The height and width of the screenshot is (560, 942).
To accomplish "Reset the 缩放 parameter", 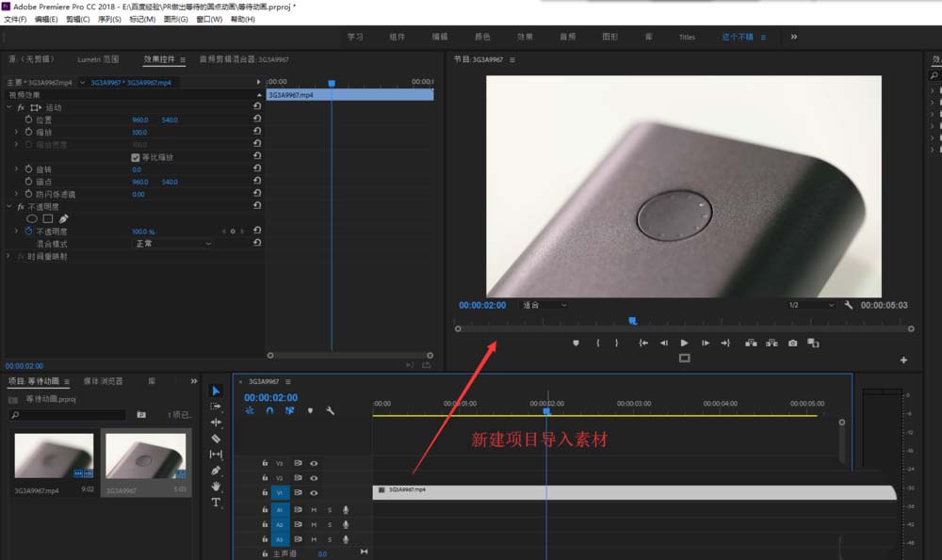I will (257, 132).
